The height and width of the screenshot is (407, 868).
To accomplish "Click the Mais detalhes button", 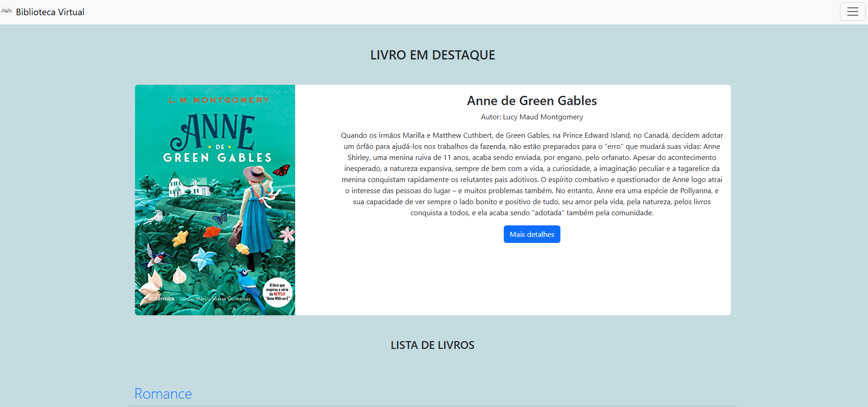I will click(x=531, y=234).
